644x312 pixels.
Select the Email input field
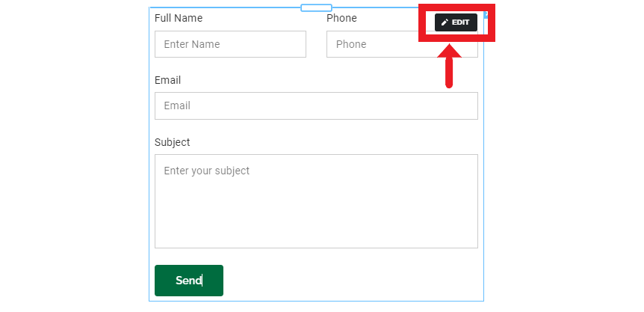tap(316, 105)
